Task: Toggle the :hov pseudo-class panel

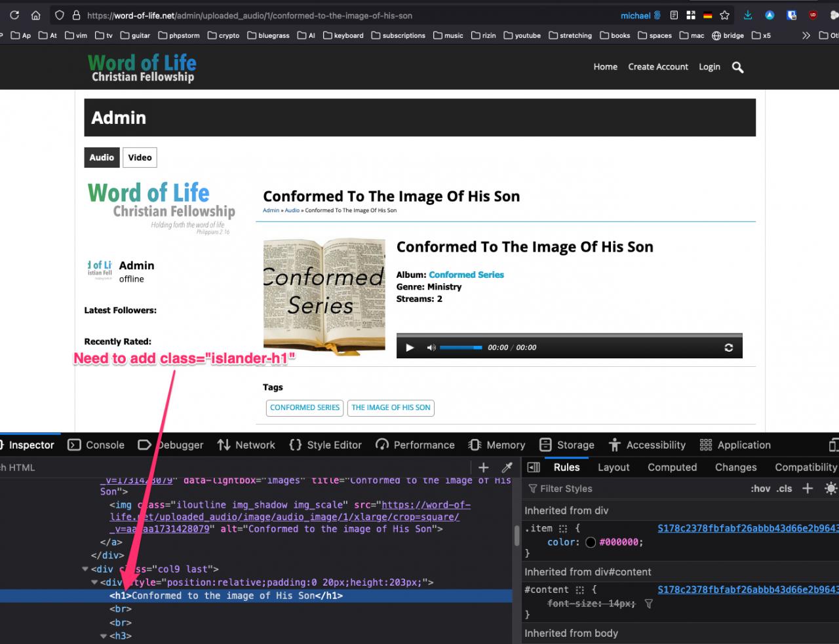Action: point(760,489)
